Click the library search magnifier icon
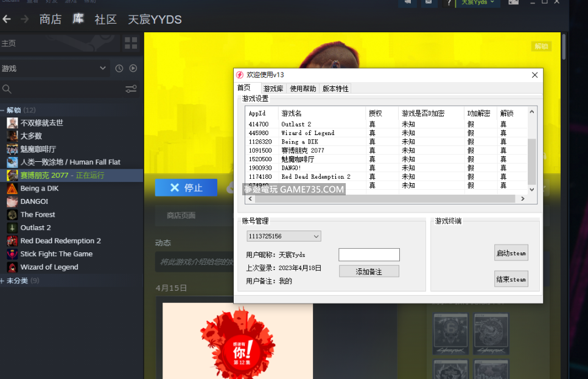Image resolution: width=588 pixels, height=379 pixels. point(7,89)
